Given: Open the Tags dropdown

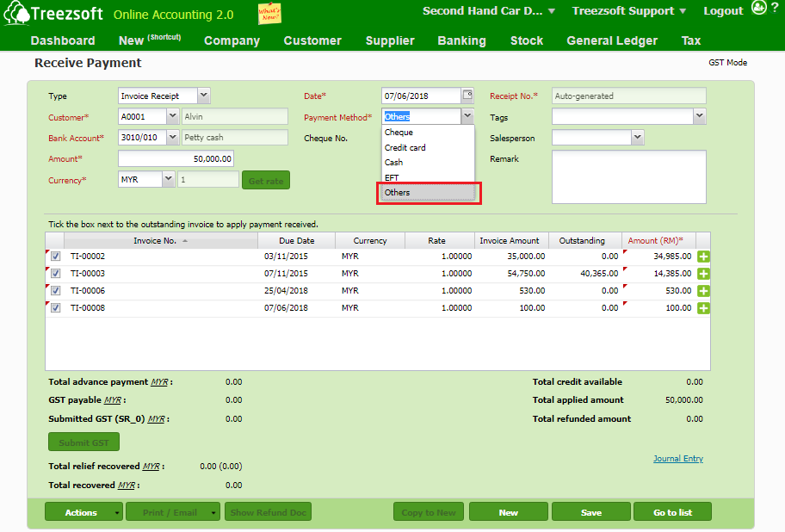Looking at the screenshot, I should point(700,116).
